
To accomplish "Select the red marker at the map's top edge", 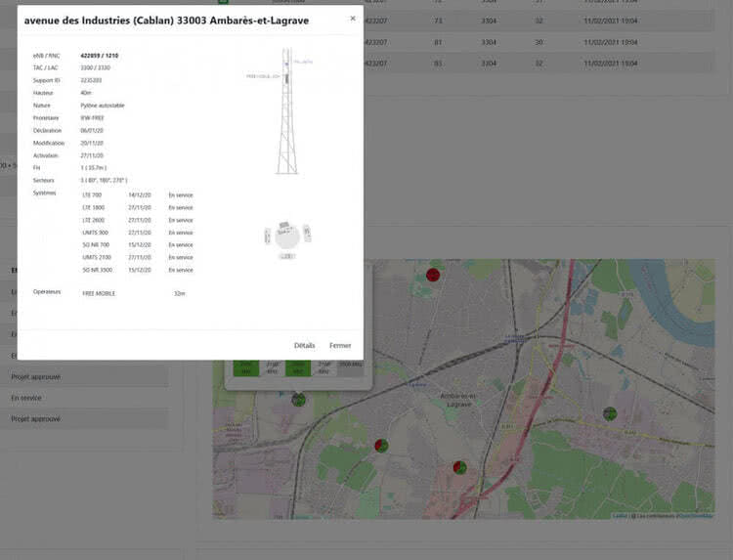I will (x=434, y=275).
